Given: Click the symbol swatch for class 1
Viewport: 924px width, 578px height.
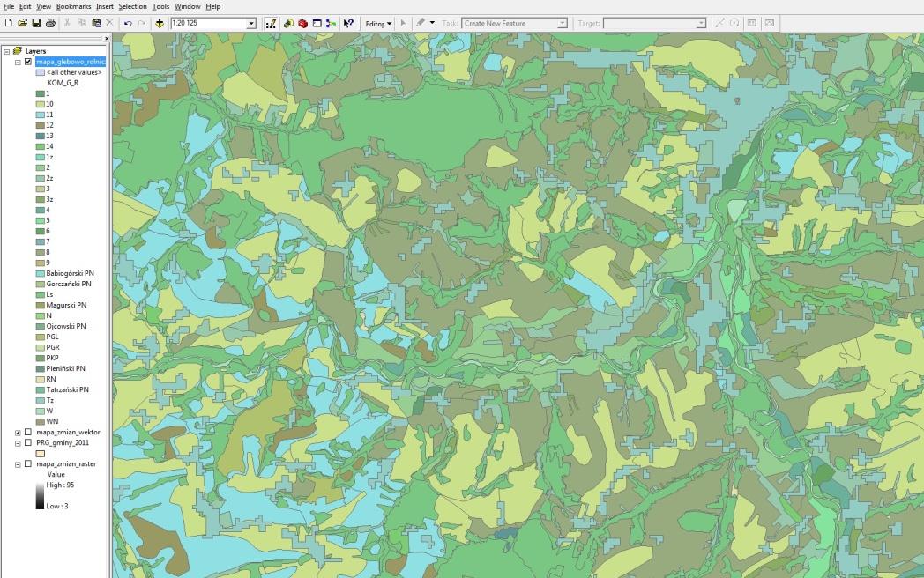Looking at the screenshot, I should click(x=40, y=93).
